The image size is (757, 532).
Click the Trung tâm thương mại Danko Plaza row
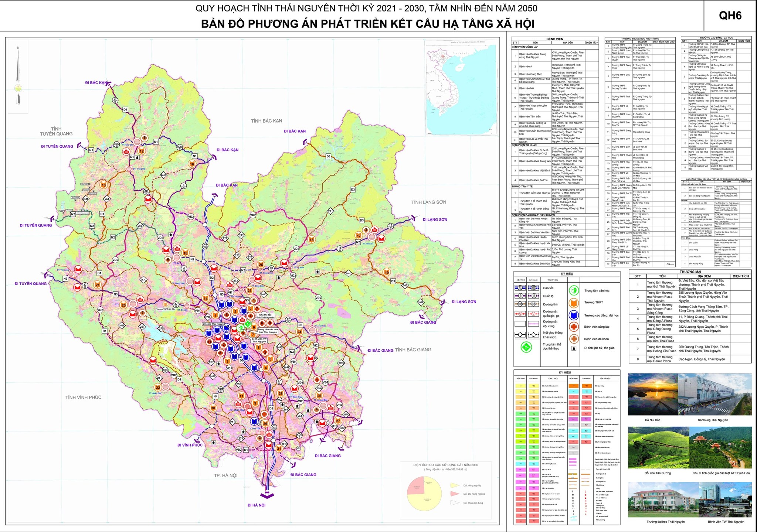pyautogui.click(x=690, y=359)
